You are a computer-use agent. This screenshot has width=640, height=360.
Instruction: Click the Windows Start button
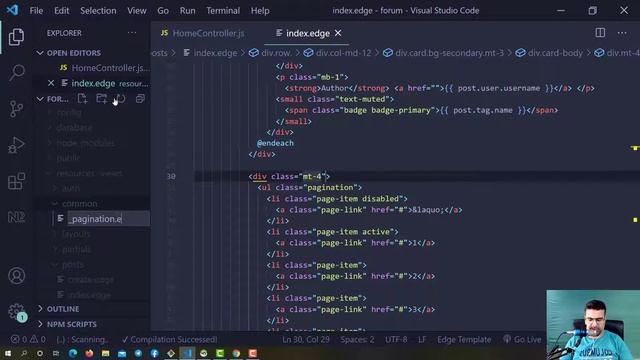[x=8, y=353]
